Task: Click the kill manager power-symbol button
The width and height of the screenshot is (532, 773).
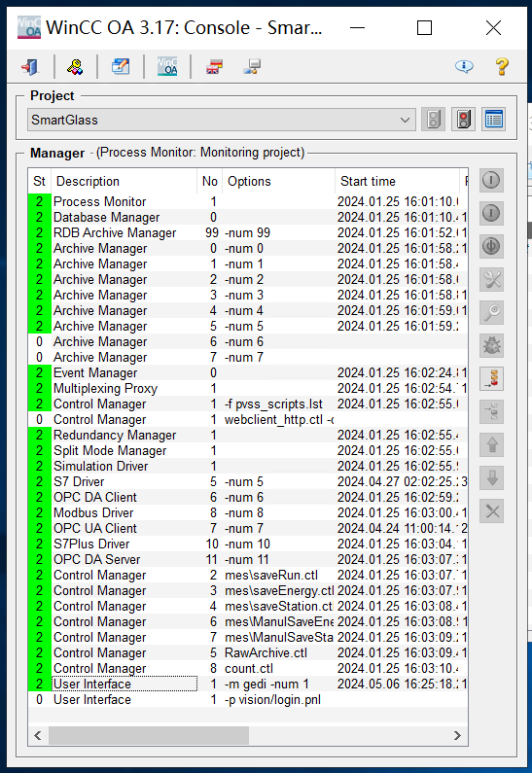Action: click(x=491, y=247)
